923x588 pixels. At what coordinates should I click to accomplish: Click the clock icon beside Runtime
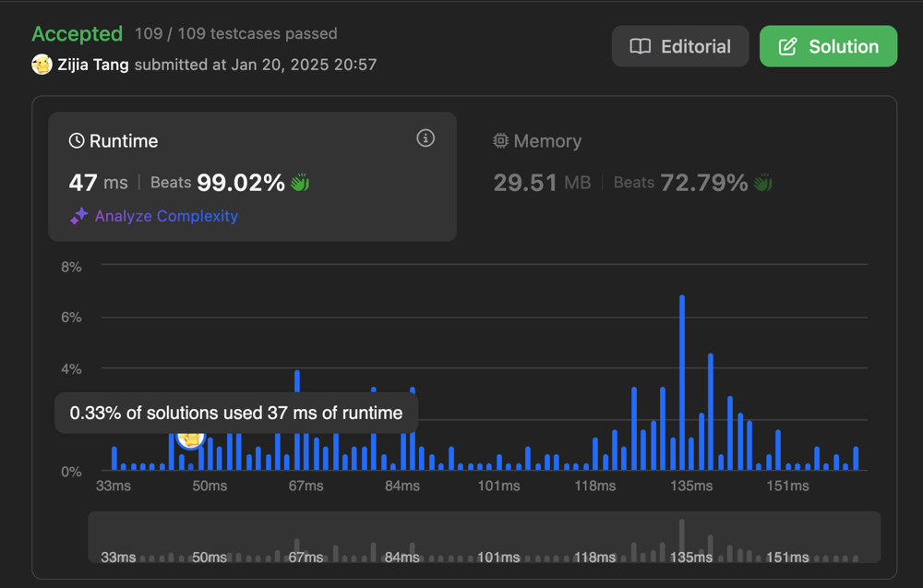click(77, 141)
